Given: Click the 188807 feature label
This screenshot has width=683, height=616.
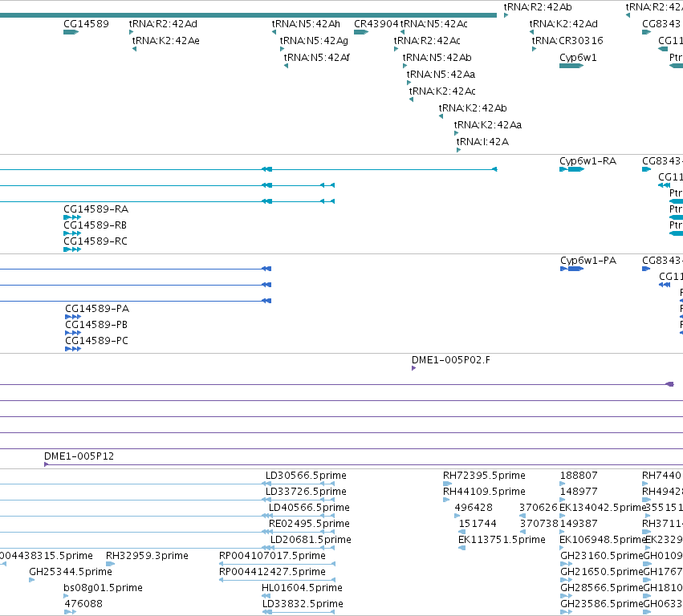Looking at the screenshot, I should (x=579, y=476).
